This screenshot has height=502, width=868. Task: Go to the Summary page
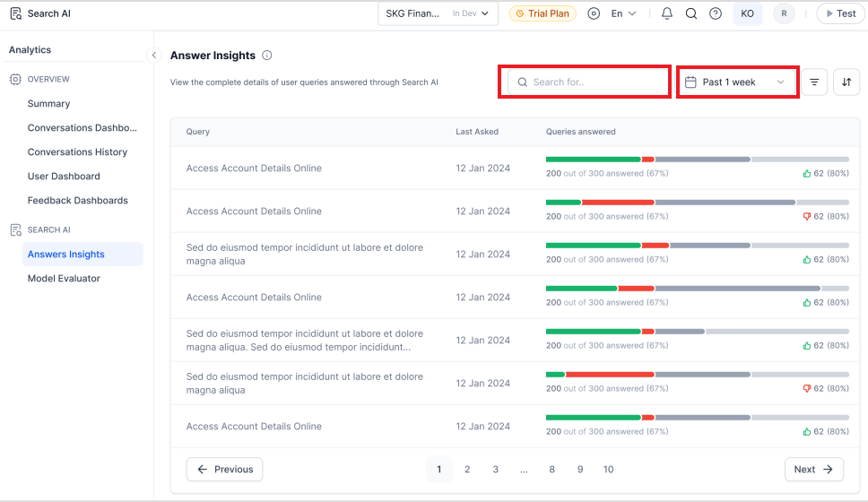tap(48, 104)
